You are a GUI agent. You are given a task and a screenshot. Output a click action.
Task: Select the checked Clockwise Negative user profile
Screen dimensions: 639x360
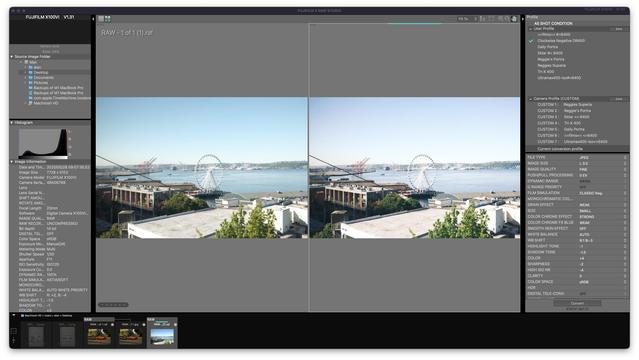click(x=561, y=41)
